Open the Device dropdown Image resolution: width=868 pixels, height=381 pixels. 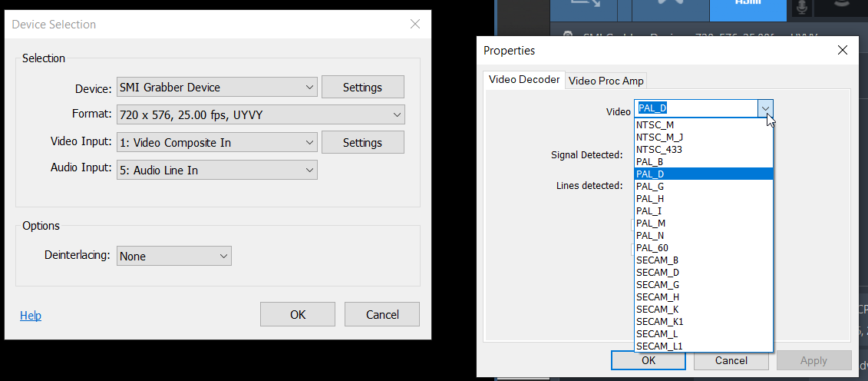tap(217, 88)
